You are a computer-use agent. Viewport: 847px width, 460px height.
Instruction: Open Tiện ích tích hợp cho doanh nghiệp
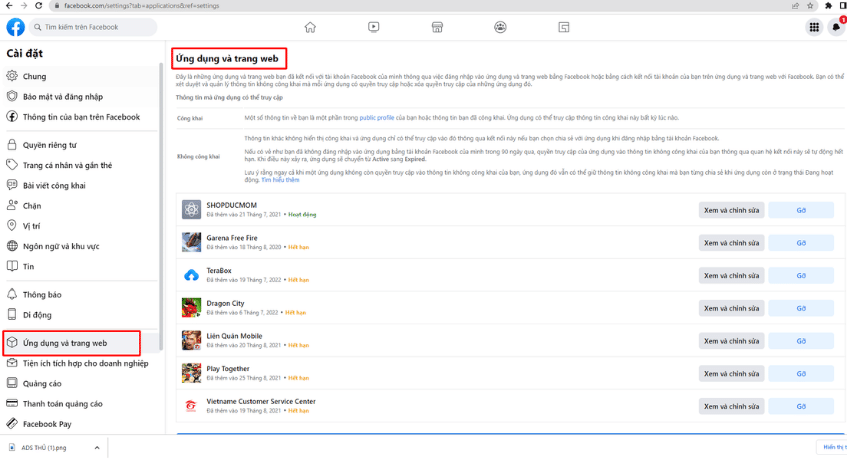click(81, 363)
